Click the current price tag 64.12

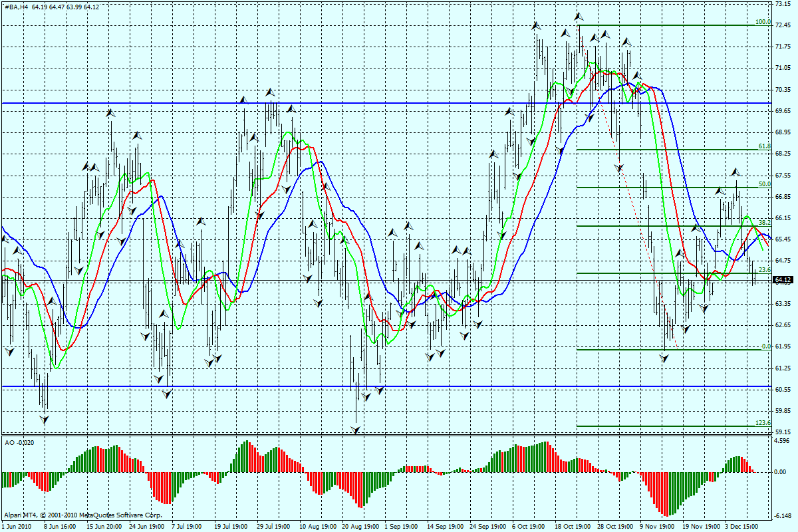tap(783, 280)
